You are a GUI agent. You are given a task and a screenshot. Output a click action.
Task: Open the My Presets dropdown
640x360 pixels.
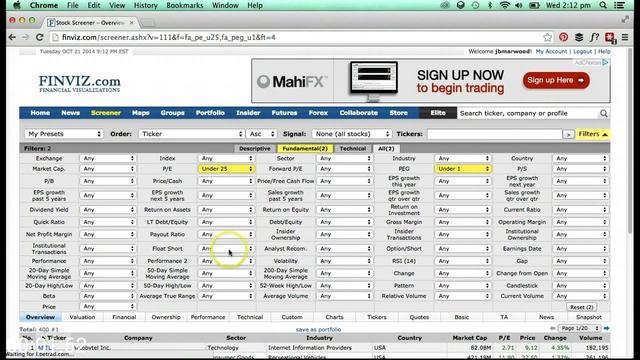(x=64, y=134)
